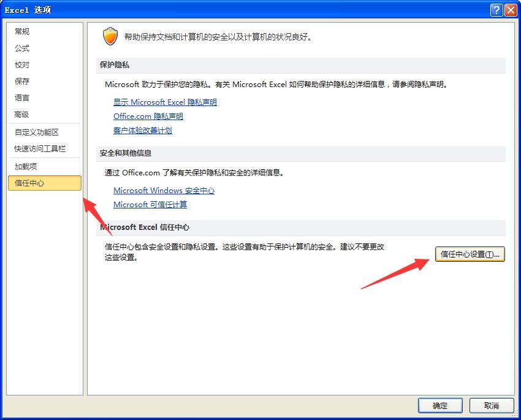
Task: Open the 常规 options category
Action: [22, 31]
